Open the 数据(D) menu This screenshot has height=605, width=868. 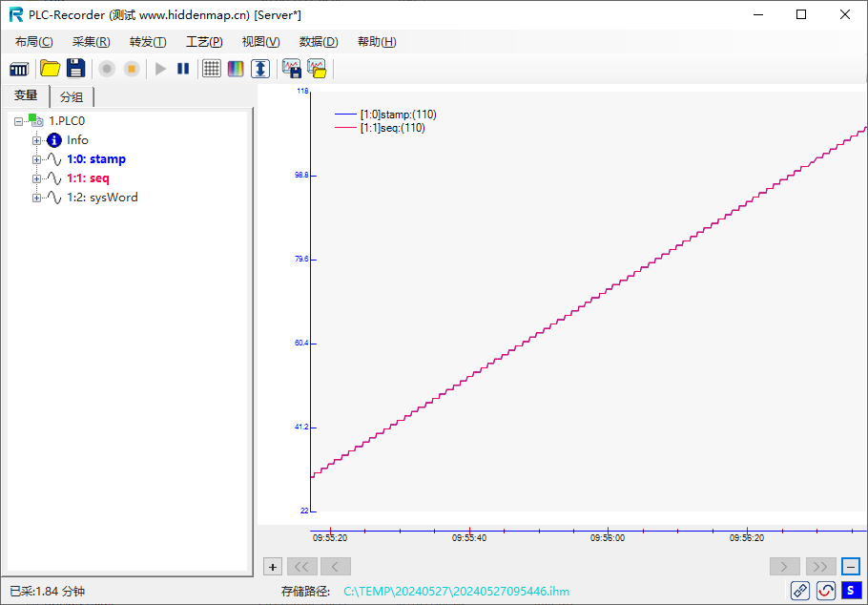[319, 42]
